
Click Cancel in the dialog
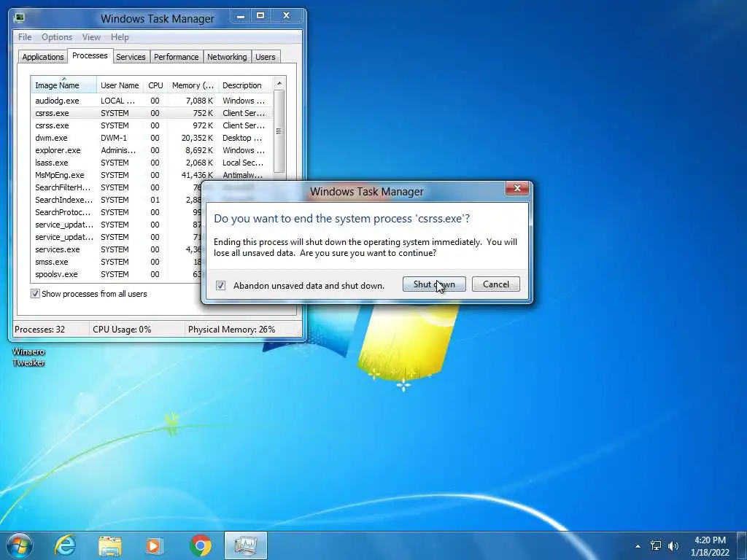click(496, 284)
